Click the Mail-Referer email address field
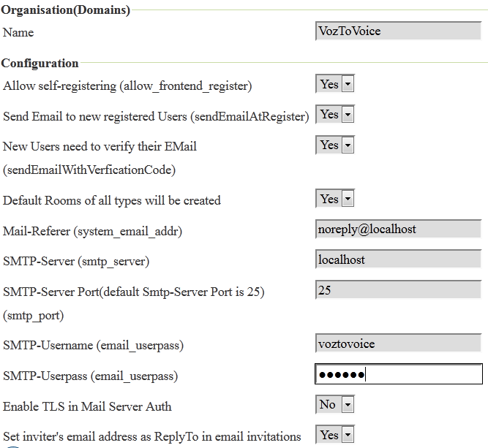The height and width of the screenshot is (448, 488). [398, 229]
